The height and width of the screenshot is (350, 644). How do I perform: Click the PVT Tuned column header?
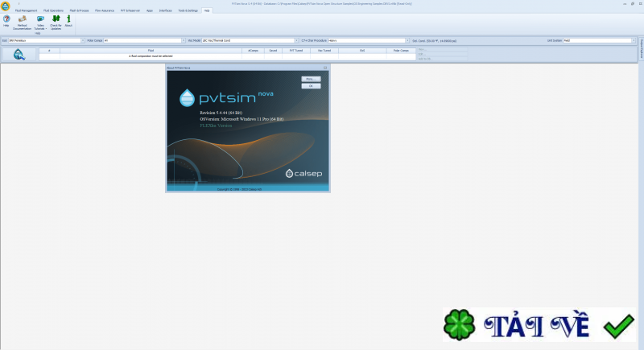tap(296, 51)
